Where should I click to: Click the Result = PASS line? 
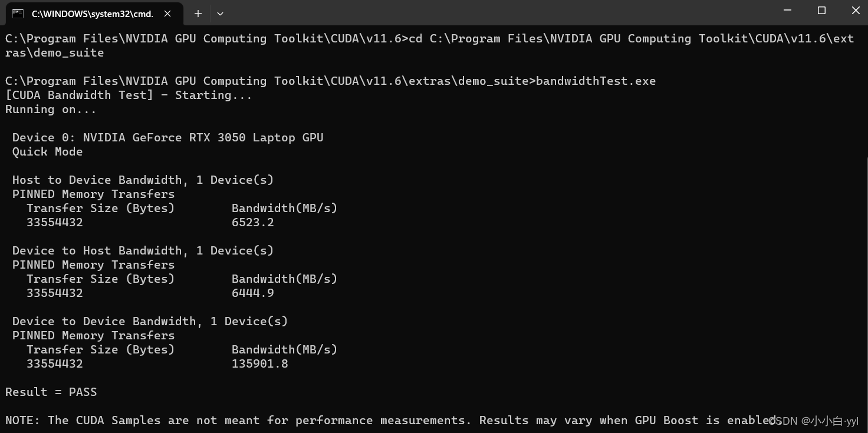click(x=51, y=392)
